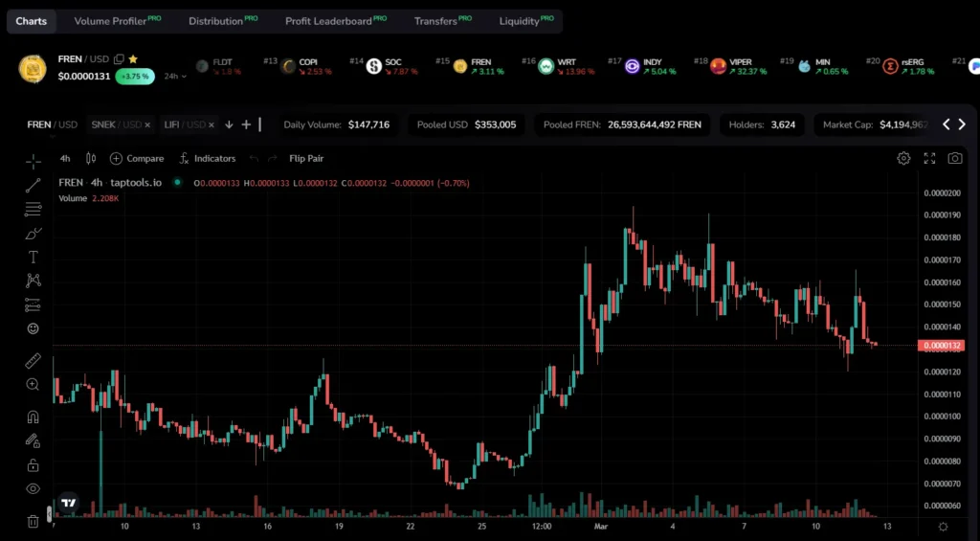Close the SNEK / USD pair tab

147,125
